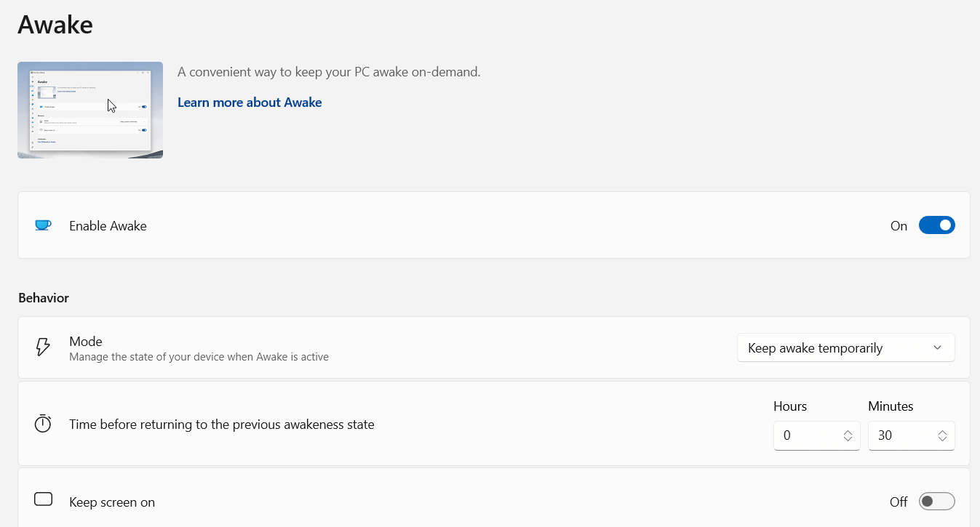
Task: Click the Hours spinner arrows icon
Action: point(848,435)
